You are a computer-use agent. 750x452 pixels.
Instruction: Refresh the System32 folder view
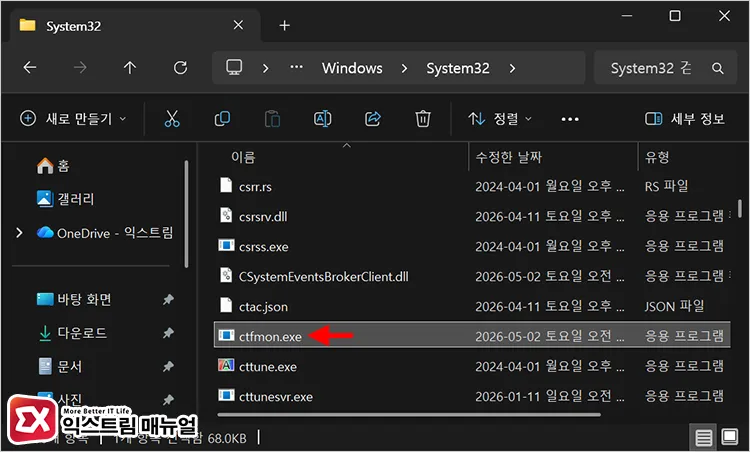(180, 68)
